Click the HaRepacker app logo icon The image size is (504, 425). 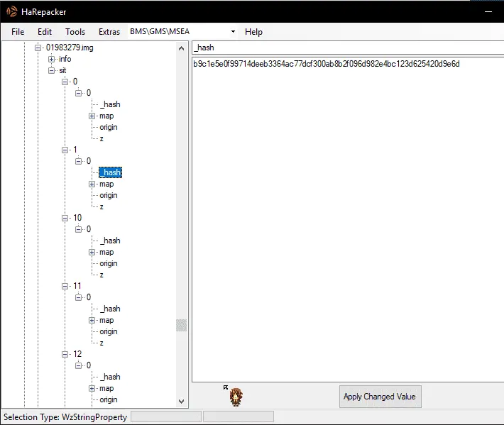(11, 11)
